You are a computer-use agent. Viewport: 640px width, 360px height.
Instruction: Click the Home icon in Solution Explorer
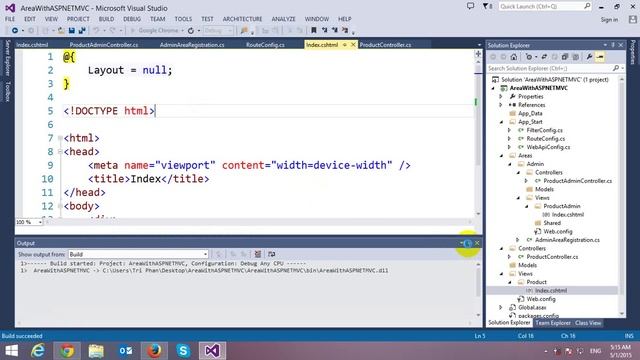pyautogui.click(x=514, y=57)
